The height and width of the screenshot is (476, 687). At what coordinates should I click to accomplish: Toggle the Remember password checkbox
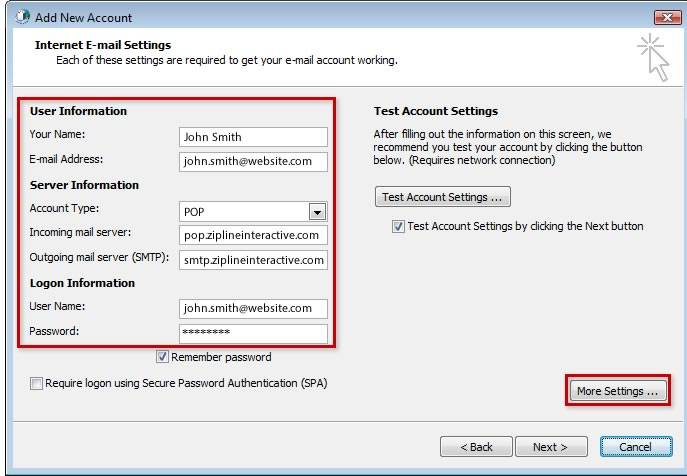(x=162, y=357)
